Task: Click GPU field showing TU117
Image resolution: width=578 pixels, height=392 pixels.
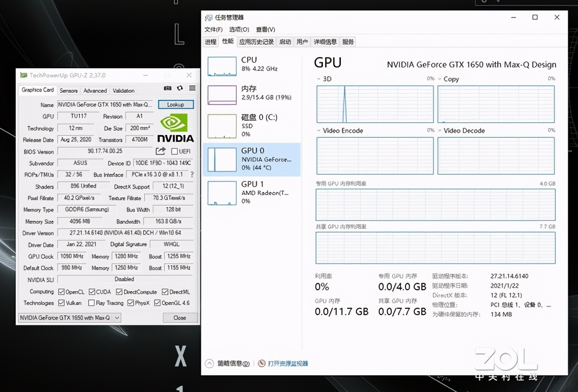Action: coord(79,116)
